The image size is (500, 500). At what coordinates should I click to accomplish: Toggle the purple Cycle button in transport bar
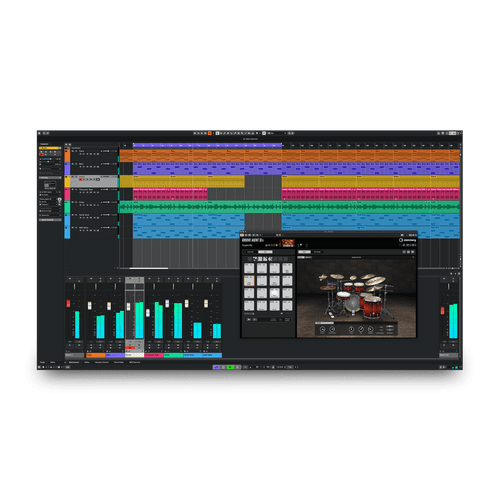click(x=216, y=367)
